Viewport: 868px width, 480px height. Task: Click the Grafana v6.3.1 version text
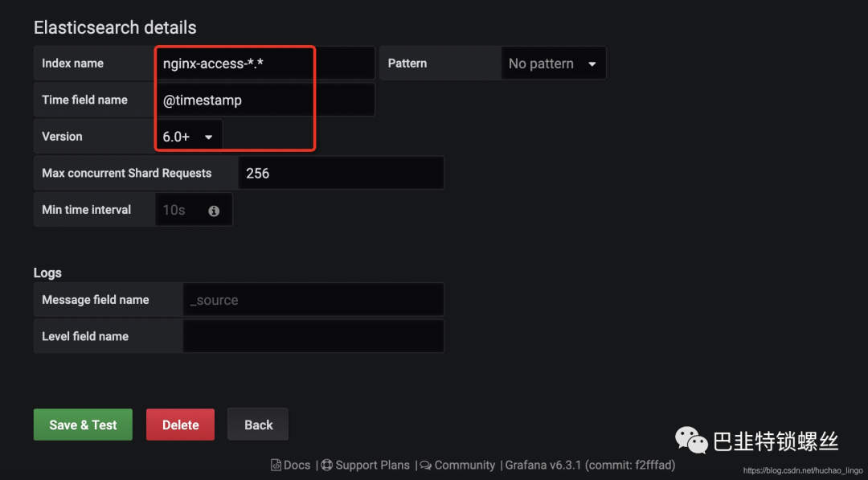(x=590, y=465)
